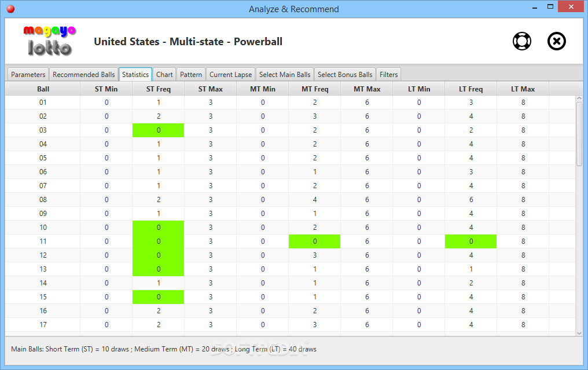Sort by the LT Min column header
Viewport: 588px width, 370px height.
point(419,89)
